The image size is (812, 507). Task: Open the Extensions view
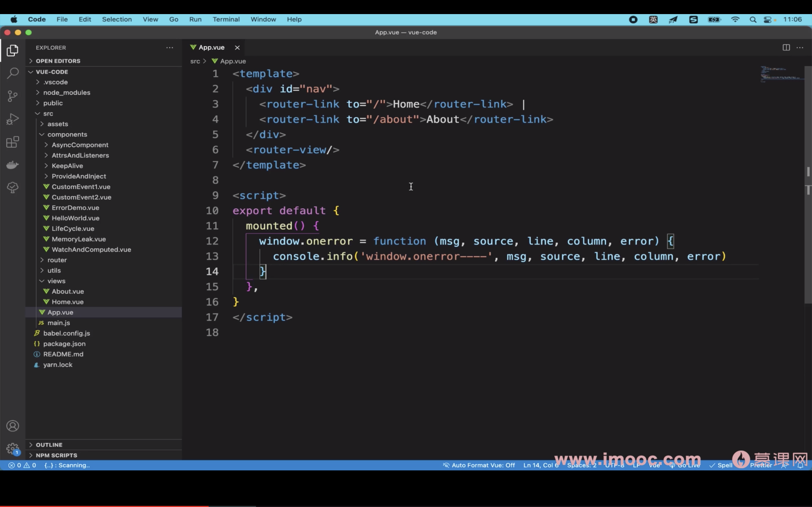point(12,142)
